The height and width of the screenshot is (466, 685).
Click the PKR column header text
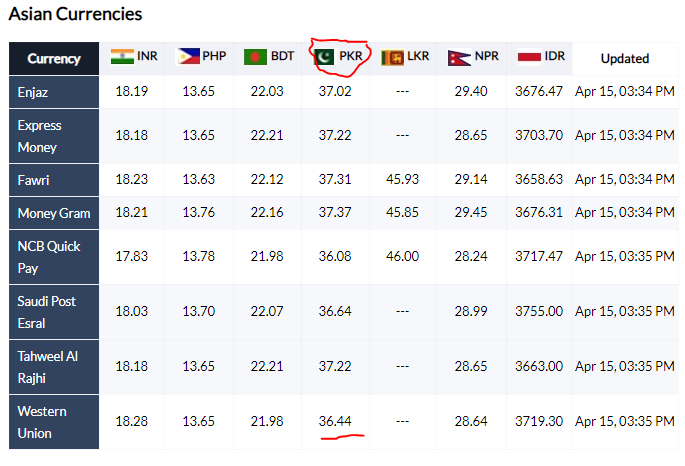(351, 56)
